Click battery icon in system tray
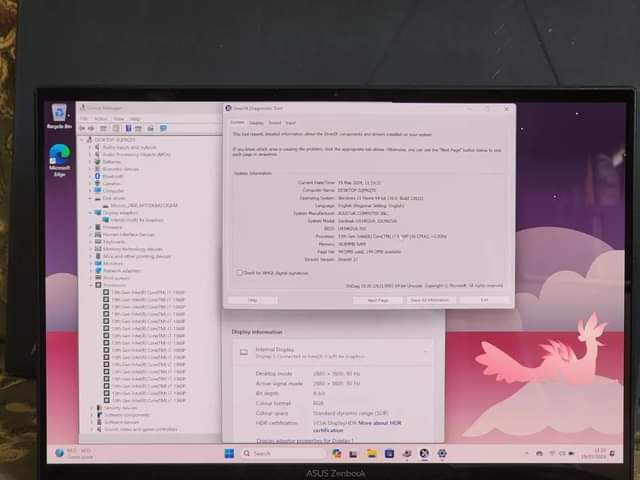The image size is (640, 480). tap(571, 453)
